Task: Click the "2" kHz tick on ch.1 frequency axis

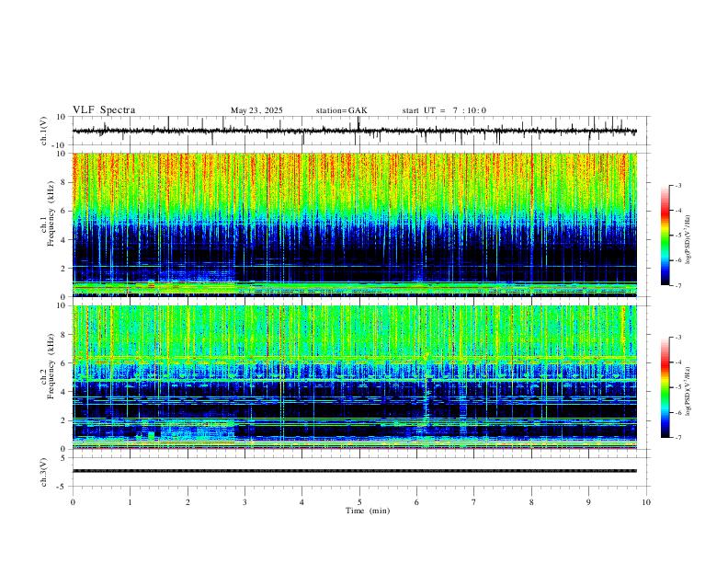Action: (63, 268)
